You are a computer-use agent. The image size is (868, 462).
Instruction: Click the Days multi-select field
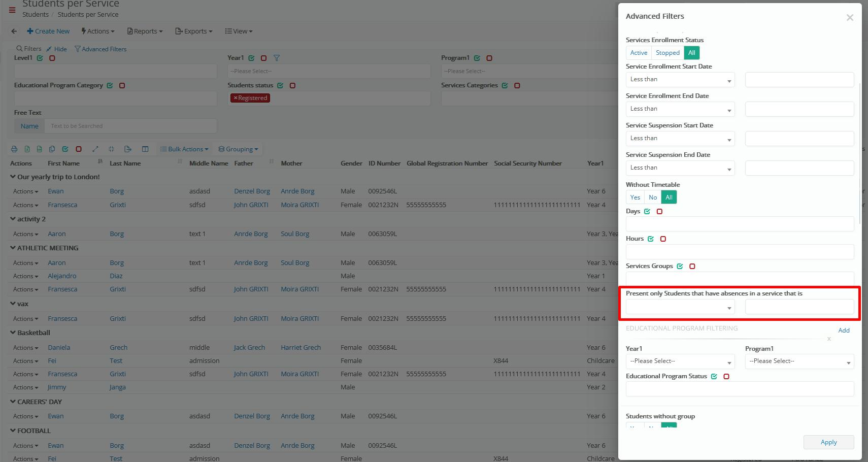[x=740, y=224]
